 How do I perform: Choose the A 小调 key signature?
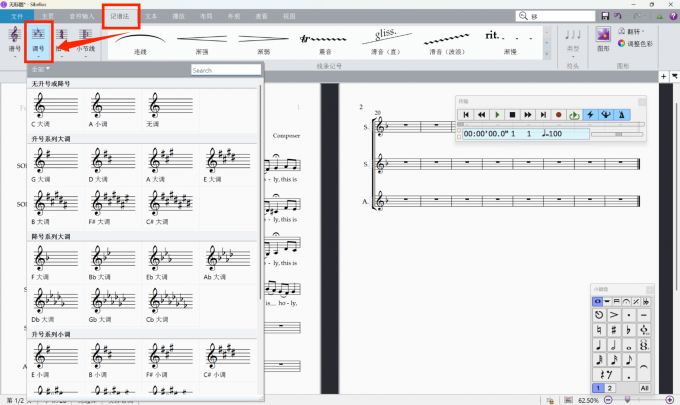pos(113,110)
